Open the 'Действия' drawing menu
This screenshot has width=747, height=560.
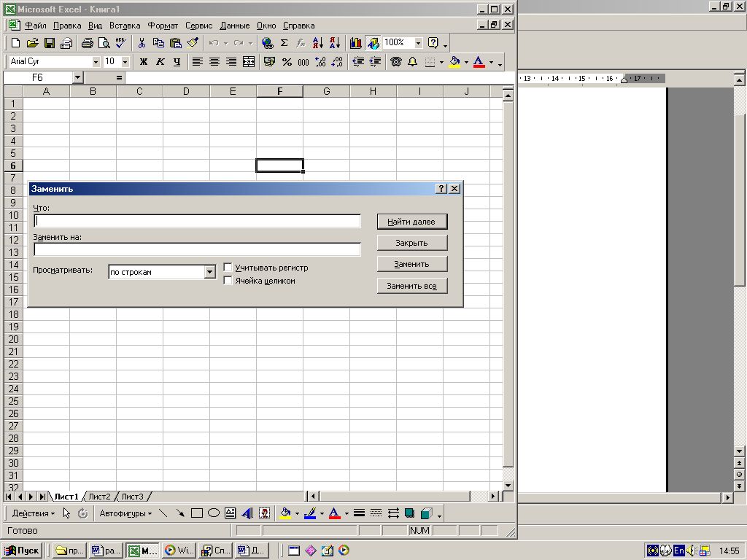34,513
